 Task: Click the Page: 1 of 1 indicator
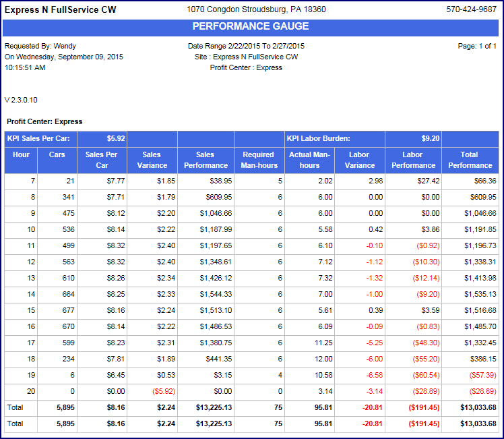point(476,46)
